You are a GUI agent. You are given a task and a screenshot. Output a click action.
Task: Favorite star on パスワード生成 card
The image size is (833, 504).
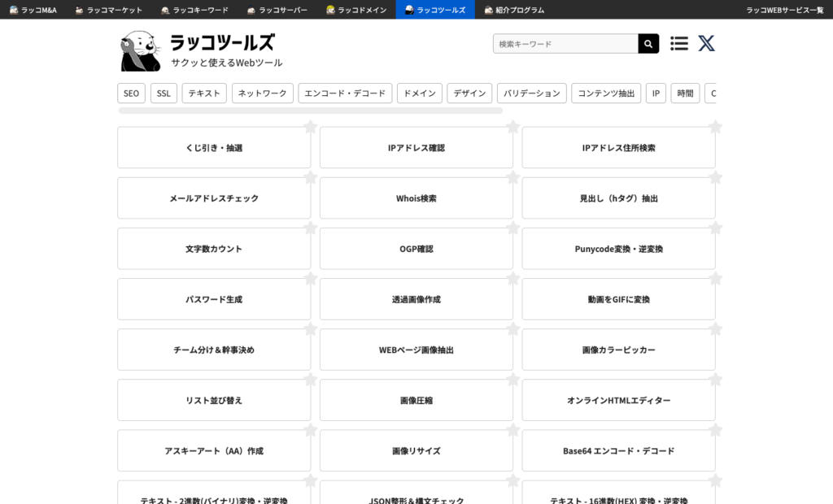pyautogui.click(x=310, y=278)
